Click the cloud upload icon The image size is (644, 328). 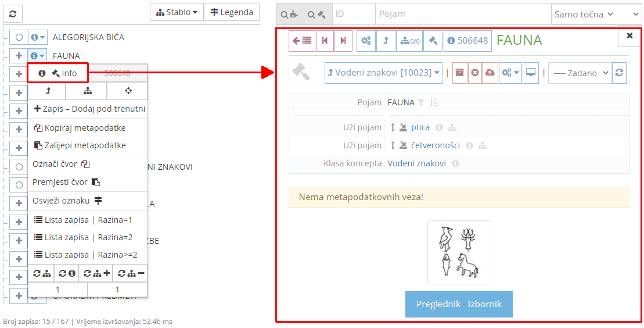pos(490,73)
